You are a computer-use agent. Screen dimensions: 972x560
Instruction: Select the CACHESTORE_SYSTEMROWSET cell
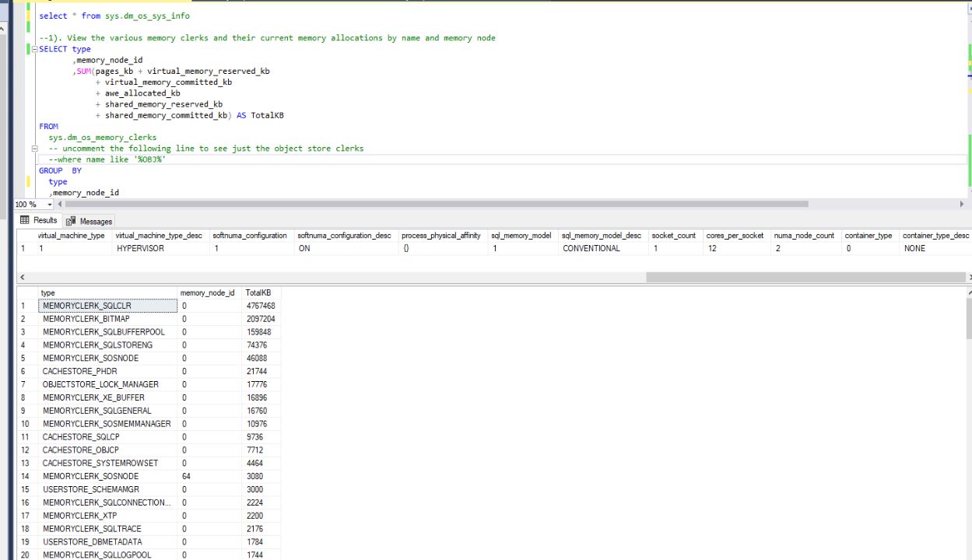click(x=107, y=463)
